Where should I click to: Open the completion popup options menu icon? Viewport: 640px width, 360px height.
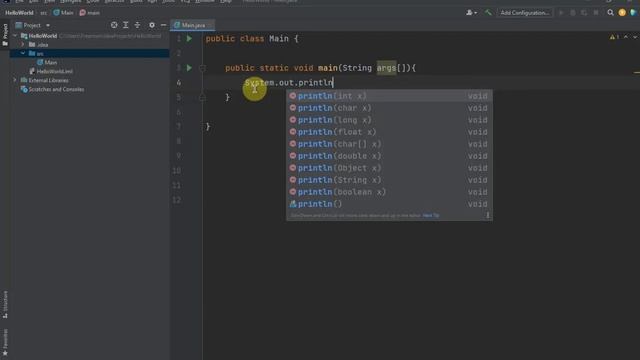(x=487, y=215)
